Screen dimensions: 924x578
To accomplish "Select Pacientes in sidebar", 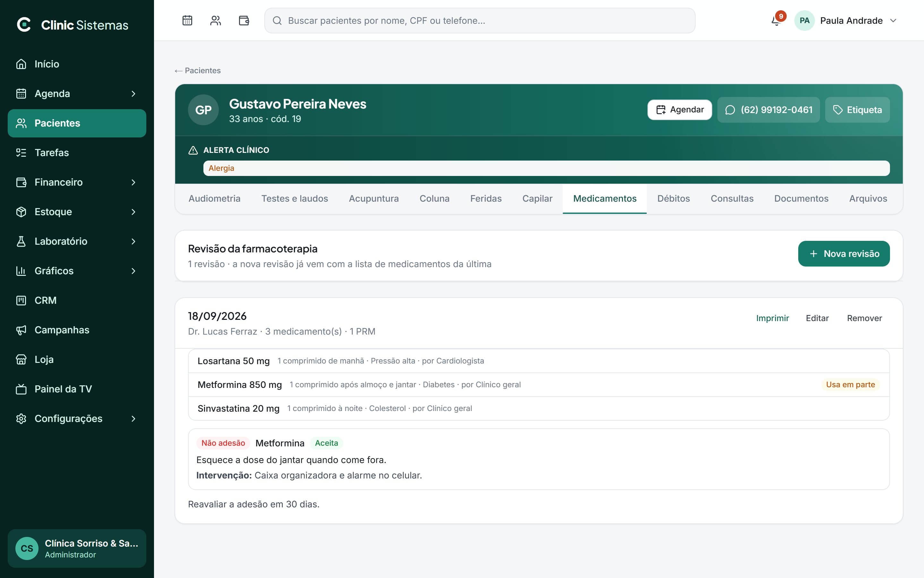I will [x=77, y=123].
